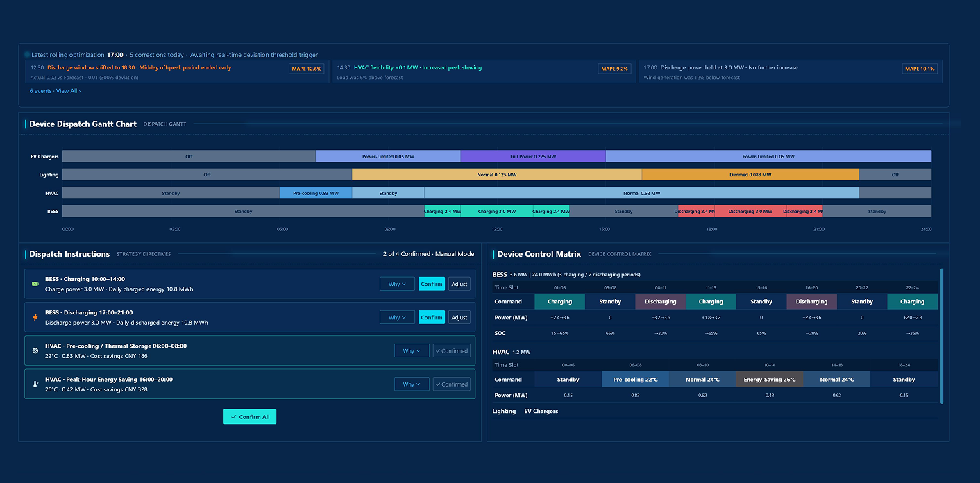Click BESS Charging command for slot 22–24
Image resolution: width=980 pixels, height=483 pixels.
(x=912, y=301)
